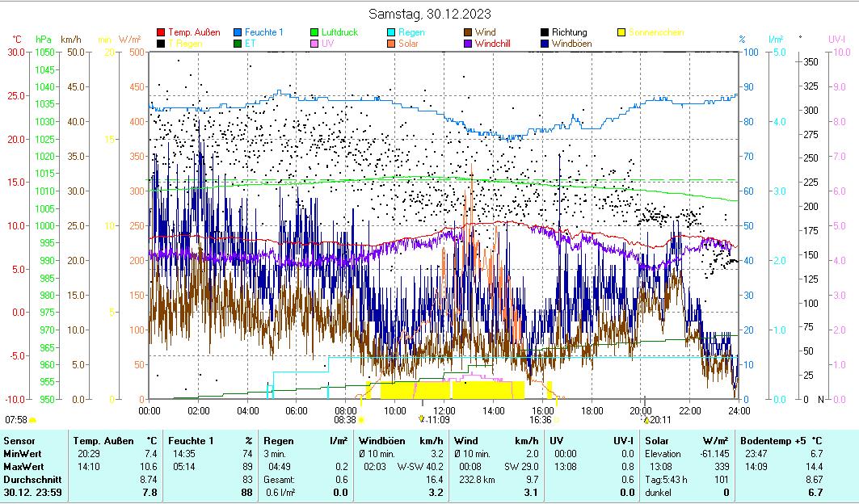The width and height of the screenshot is (859, 504).
Task: Click the red Temp. Außen legend swatch
Action: tap(162, 33)
